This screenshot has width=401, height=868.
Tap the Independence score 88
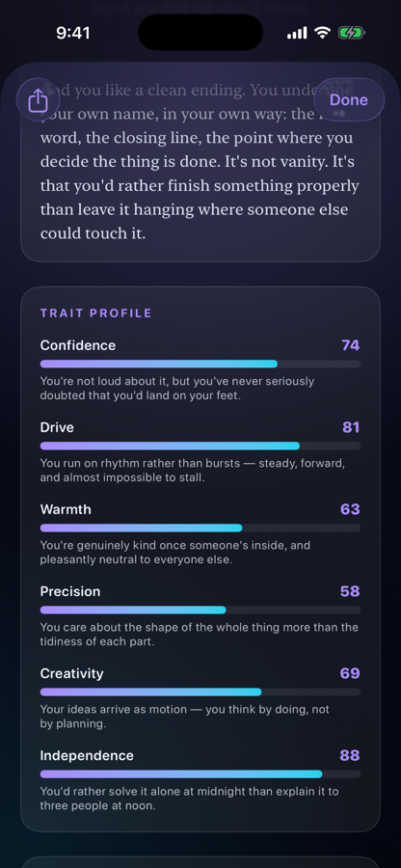tap(350, 755)
